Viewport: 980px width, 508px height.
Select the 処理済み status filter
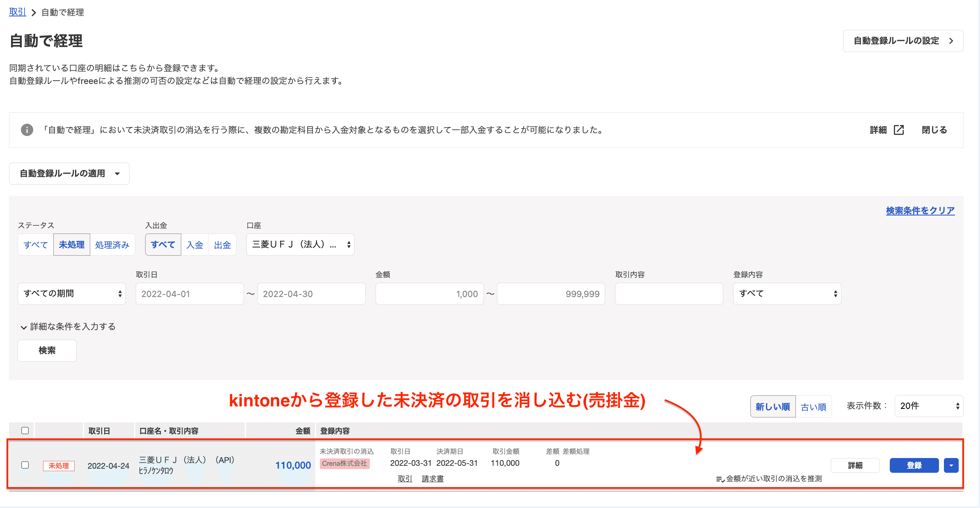[112, 245]
